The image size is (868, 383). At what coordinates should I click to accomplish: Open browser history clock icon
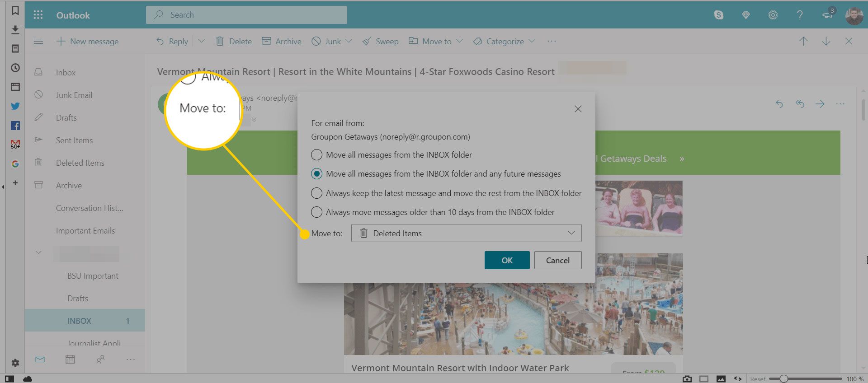coord(15,68)
